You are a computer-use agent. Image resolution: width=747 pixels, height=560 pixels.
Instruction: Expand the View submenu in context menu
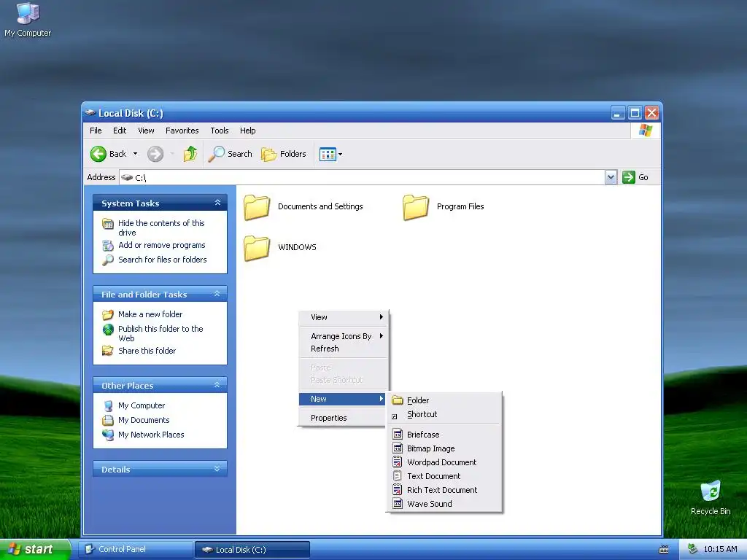[344, 317]
